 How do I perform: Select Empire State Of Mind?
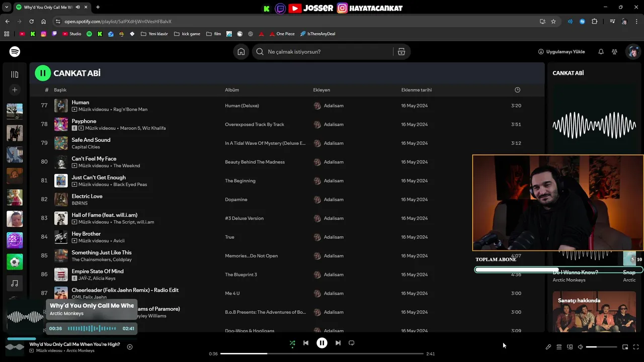click(98, 271)
